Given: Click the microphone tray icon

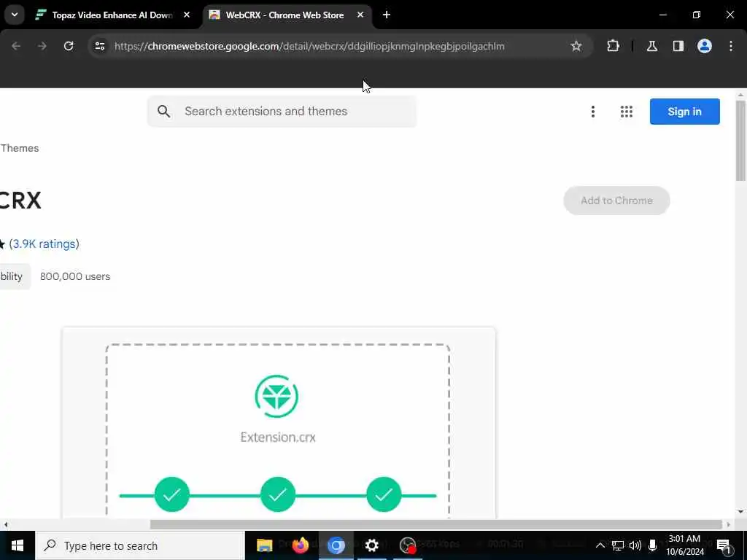Looking at the screenshot, I should point(652,545).
